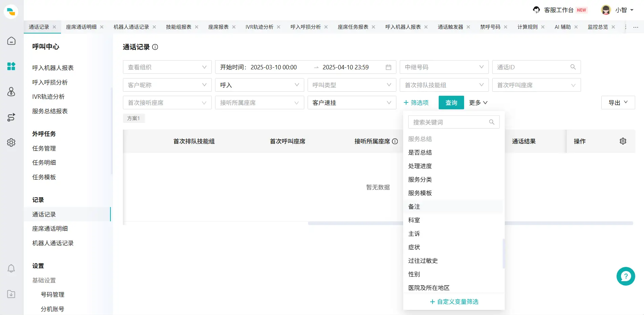Image resolution: width=644 pixels, height=315 pixels.
Task: Expand the 接听所属座席 filter dropdown
Action: [259, 103]
